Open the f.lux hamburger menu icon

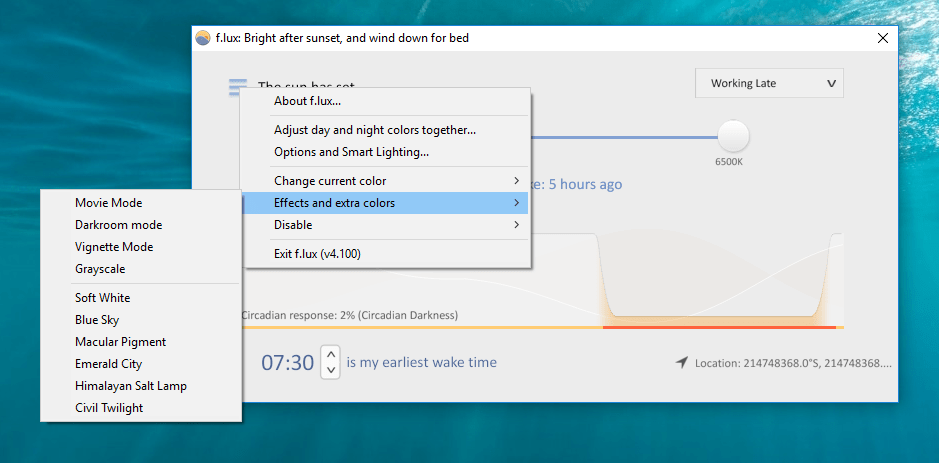[x=238, y=87]
